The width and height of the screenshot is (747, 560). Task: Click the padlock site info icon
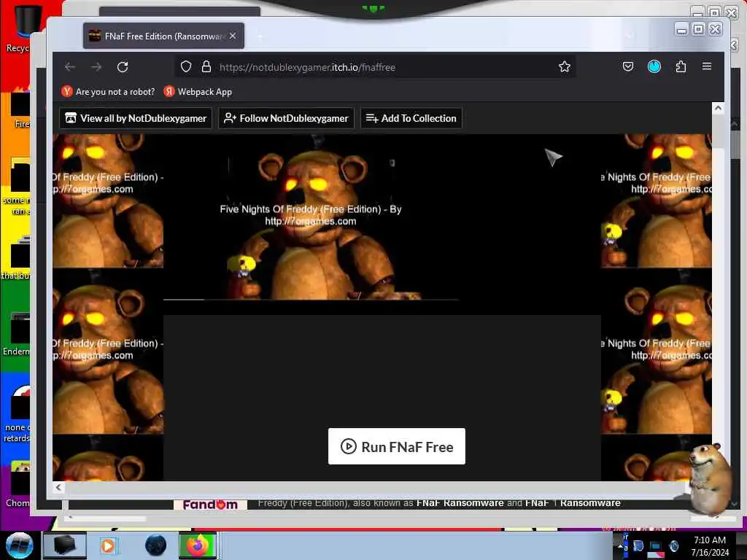(206, 67)
